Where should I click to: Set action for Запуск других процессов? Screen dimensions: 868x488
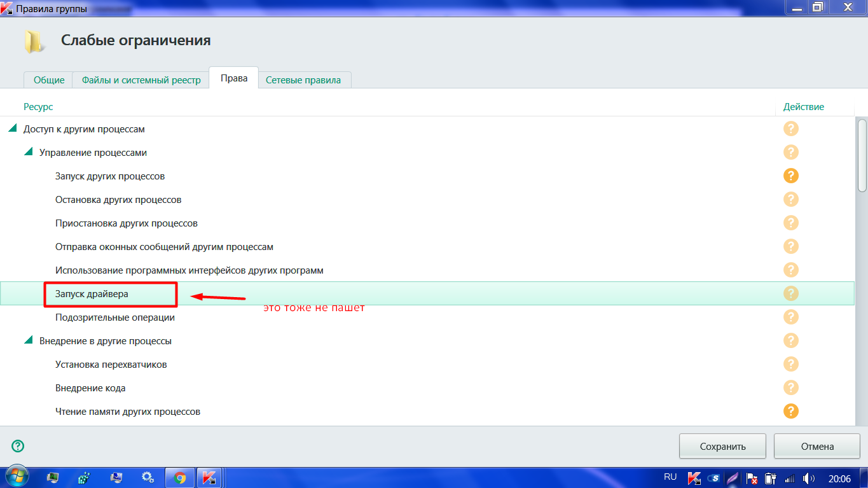click(790, 176)
